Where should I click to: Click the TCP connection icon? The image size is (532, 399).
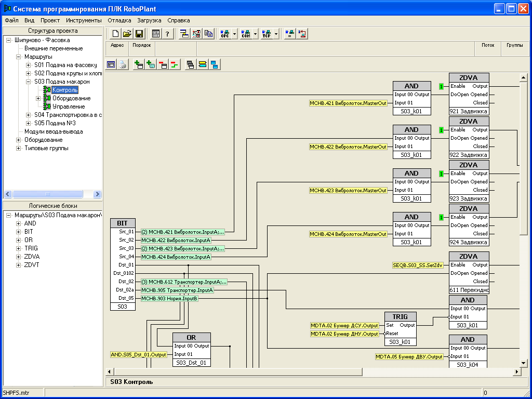tap(267, 34)
